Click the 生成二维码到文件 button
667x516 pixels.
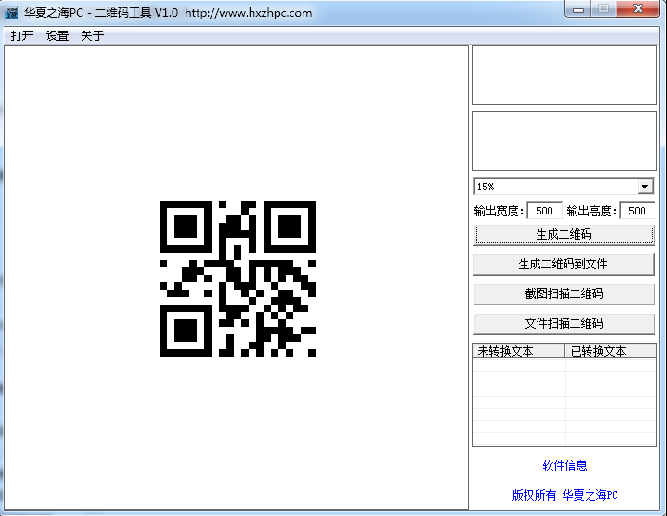tap(564, 264)
